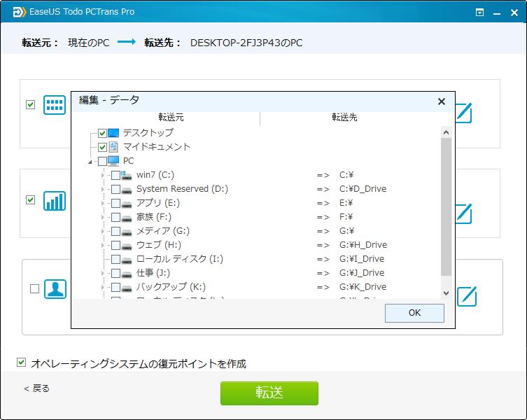Click the ローカル ディスク (I:) drive icon
The image size is (527, 420).
[127, 260]
